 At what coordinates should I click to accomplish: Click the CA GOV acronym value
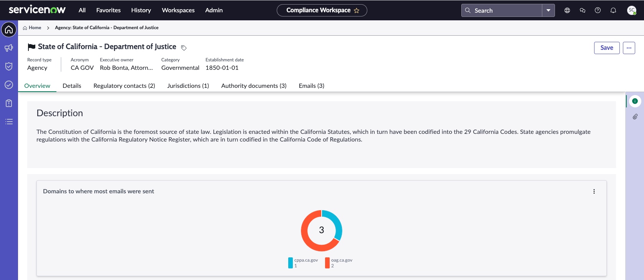(x=82, y=68)
